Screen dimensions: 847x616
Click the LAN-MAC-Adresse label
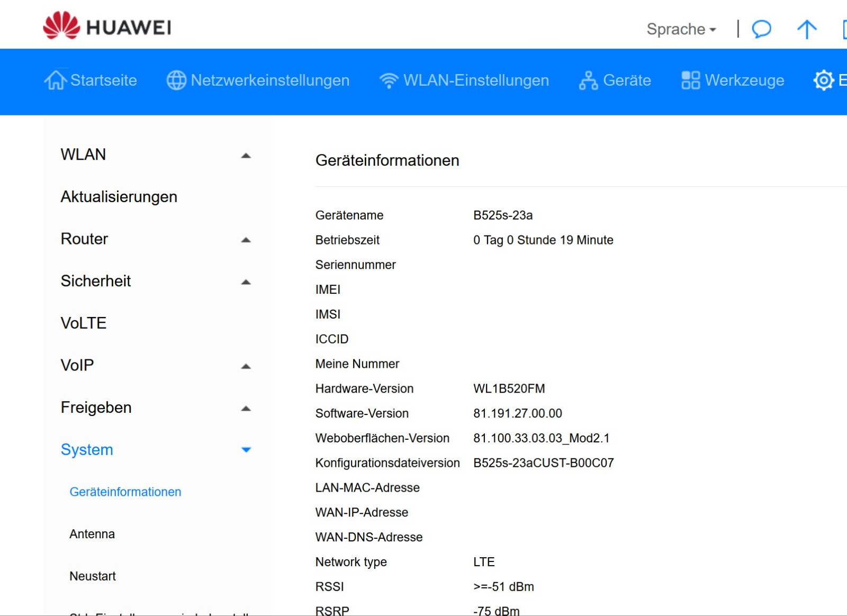(x=367, y=488)
